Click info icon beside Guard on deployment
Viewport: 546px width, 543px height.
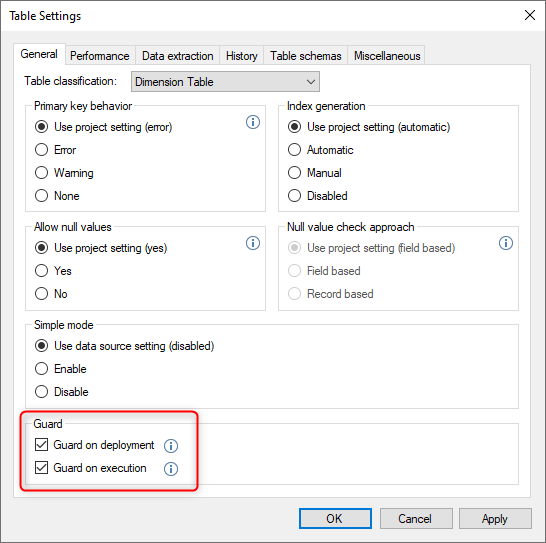coord(171,446)
